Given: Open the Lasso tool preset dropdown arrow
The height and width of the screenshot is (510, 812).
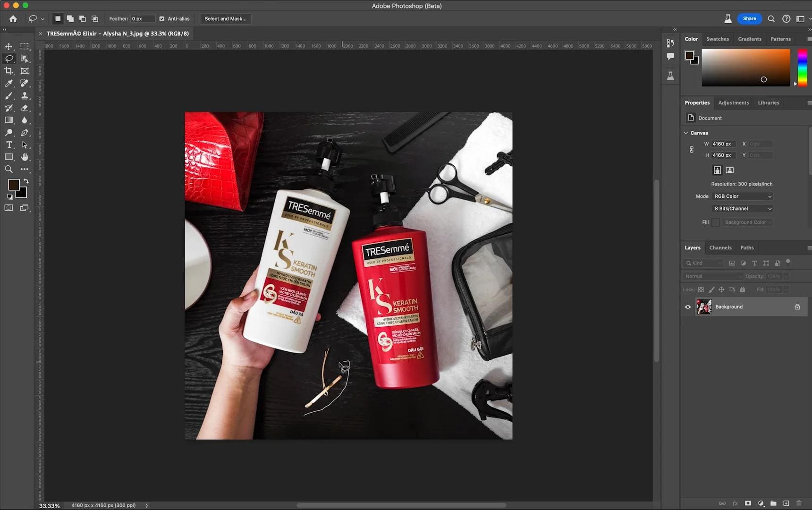Looking at the screenshot, I should [42, 19].
